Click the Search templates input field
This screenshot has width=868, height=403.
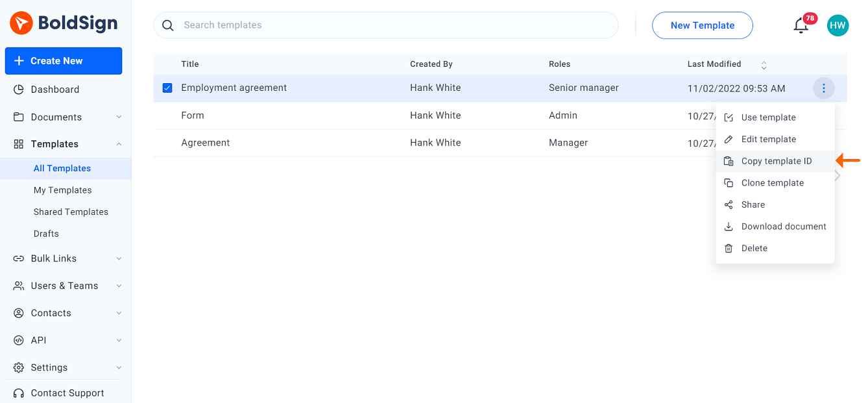click(x=389, y=25)
